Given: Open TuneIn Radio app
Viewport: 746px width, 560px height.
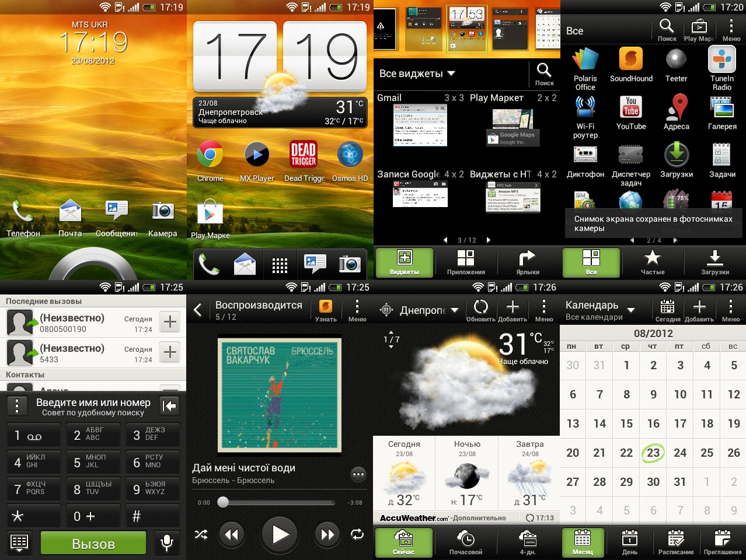Looking at the screenshot, I should tap(722, 60).
